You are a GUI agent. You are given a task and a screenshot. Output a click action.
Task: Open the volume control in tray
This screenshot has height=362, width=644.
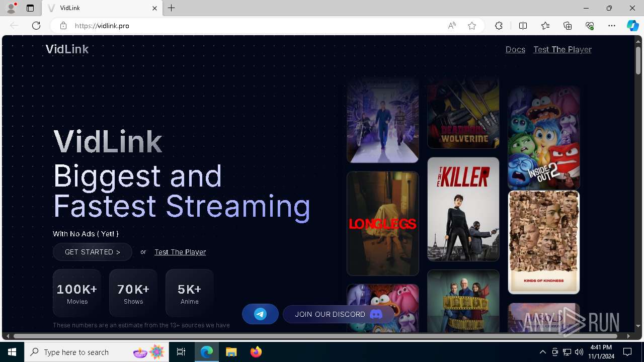point(579,352)
